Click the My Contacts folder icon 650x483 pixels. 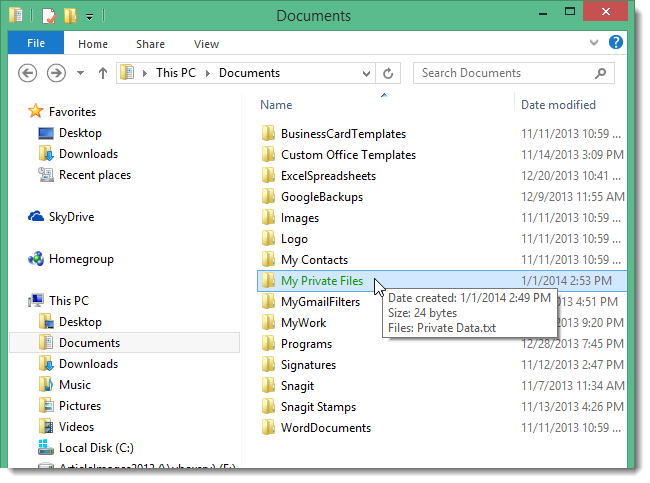click(x=268, y=260)
